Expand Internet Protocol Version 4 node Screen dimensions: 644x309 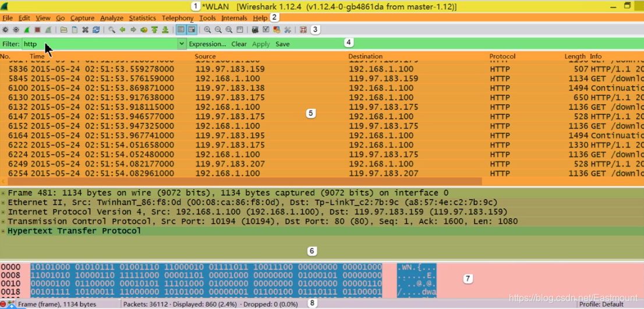point(3,212)
